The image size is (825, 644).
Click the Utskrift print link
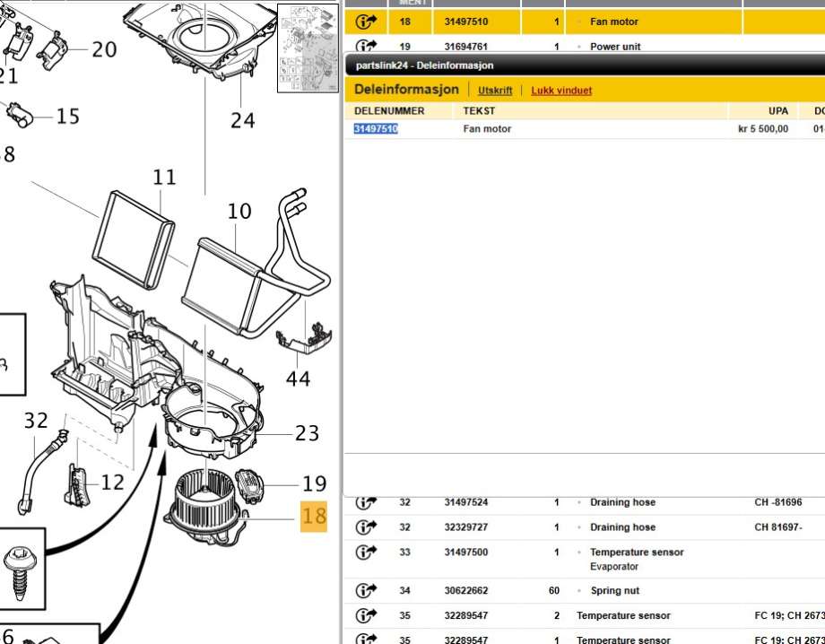point(495,90)
